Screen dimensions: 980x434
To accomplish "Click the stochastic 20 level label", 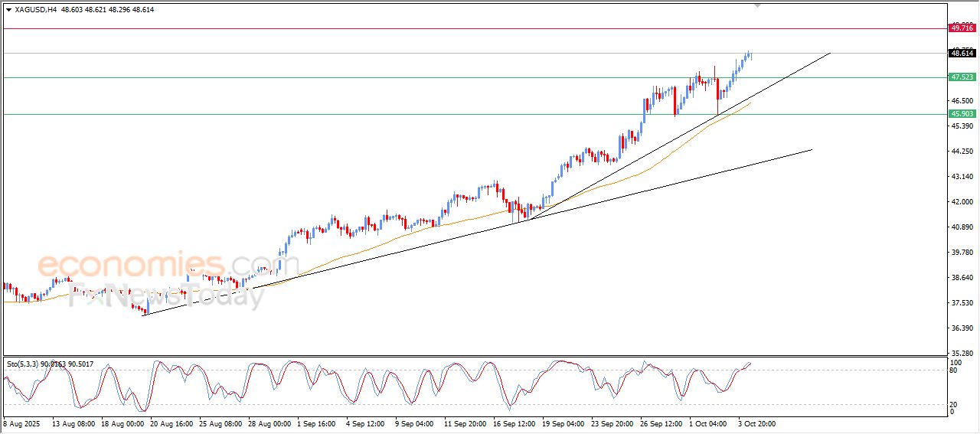I will (954, 404).
